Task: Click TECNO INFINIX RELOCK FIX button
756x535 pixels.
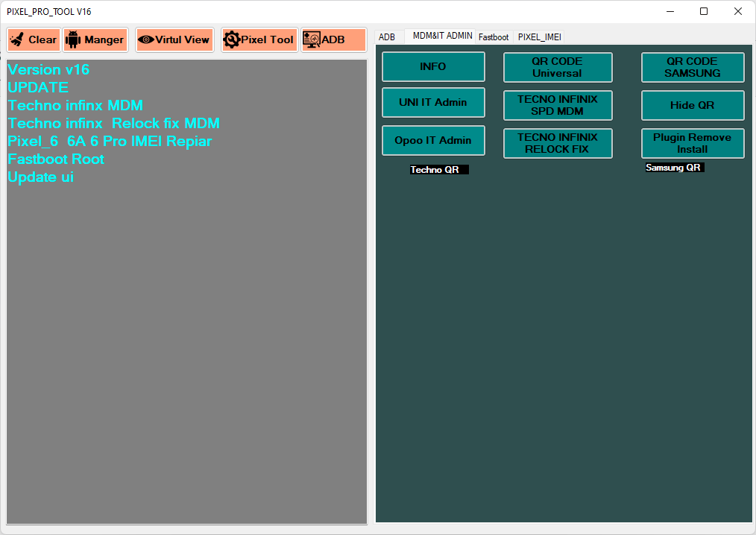Action: (558, 143)
